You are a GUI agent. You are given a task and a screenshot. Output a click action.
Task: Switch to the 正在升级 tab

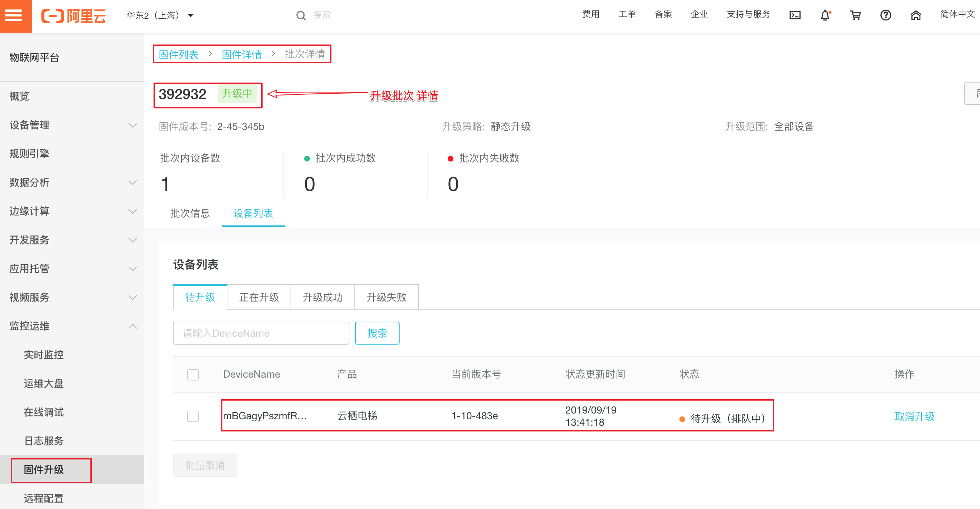pos(259,297)
